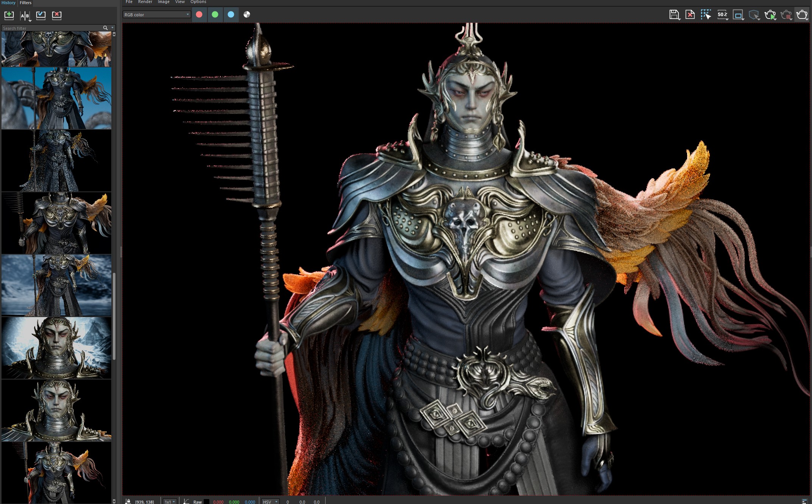Activate the Follow mouse render tool

pos(706,15)
